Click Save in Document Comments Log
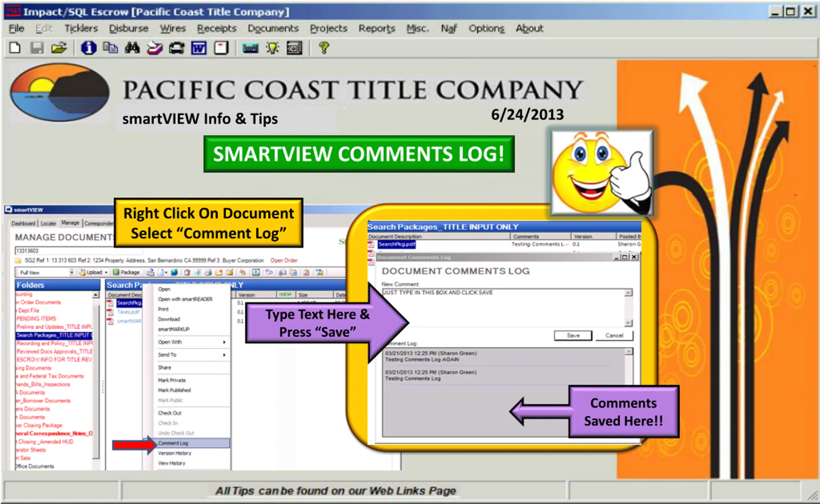This screenshot has height=504, width=820. pos(573,335)
